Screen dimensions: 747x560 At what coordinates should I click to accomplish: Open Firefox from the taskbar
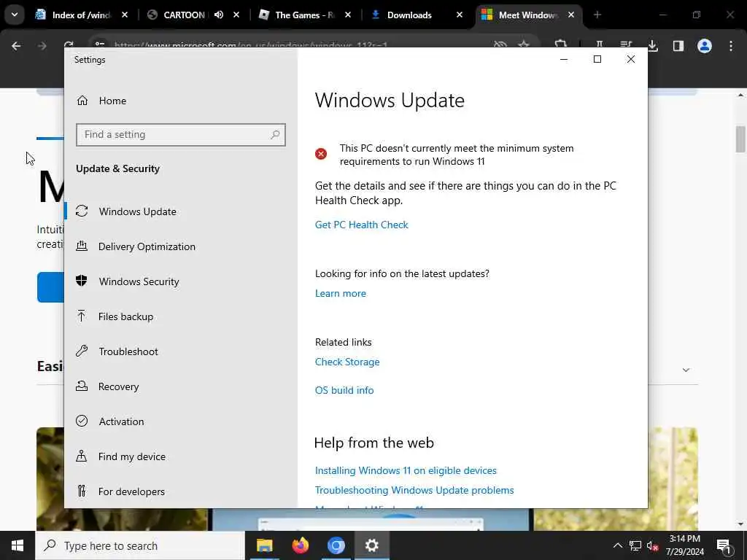click(x=300, y=545)
